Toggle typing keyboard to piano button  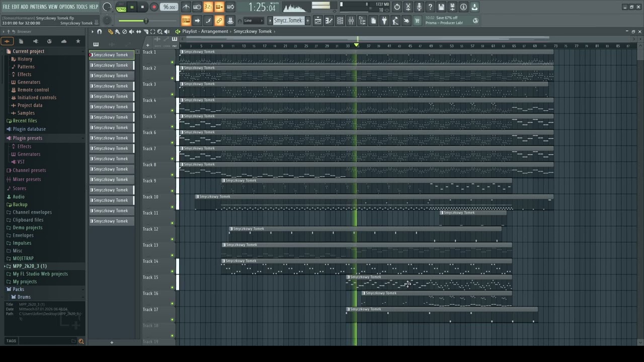[186, 21]
